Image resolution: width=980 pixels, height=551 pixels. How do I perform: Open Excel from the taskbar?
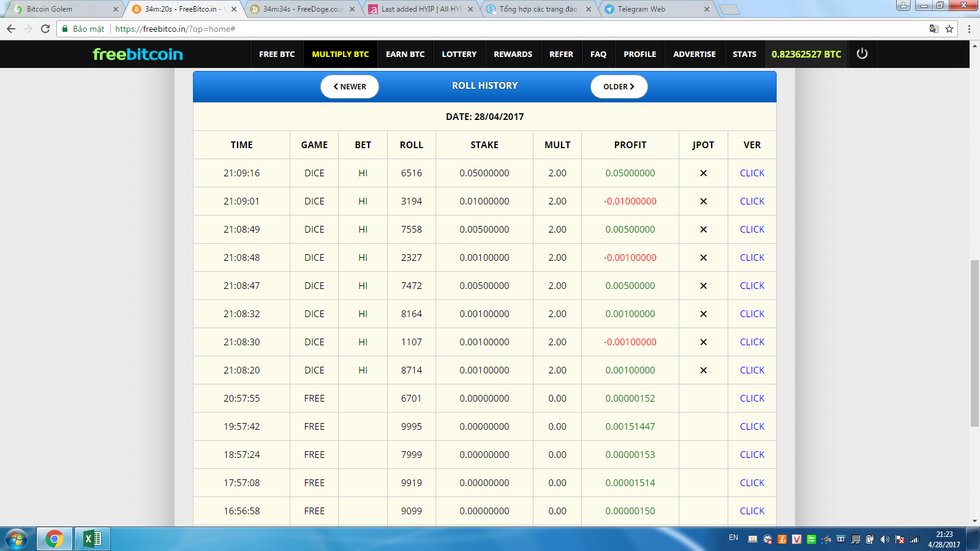click(92, 539)
